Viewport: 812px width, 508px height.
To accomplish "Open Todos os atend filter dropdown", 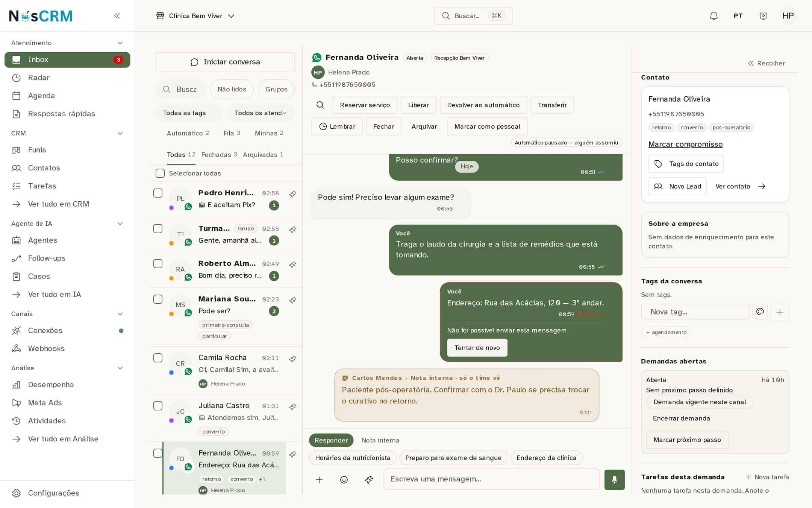I will 261,113.
